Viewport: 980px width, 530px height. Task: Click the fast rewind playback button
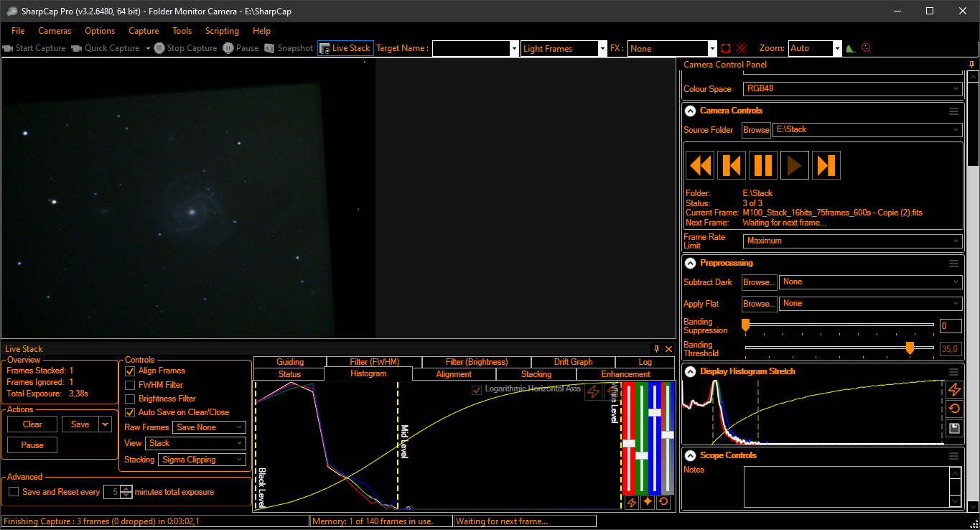click(700, 165)
